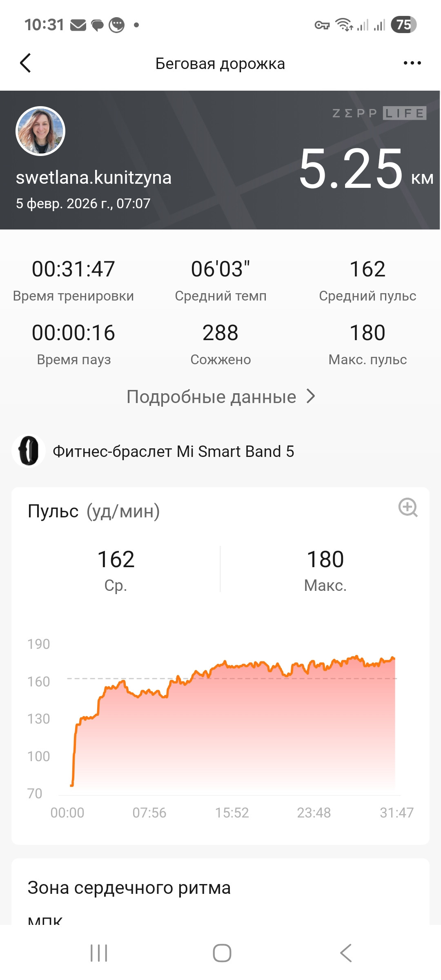
Task: Tap the battery indicator in status bar
Action: pyautogui.click(x=404, y=24)
